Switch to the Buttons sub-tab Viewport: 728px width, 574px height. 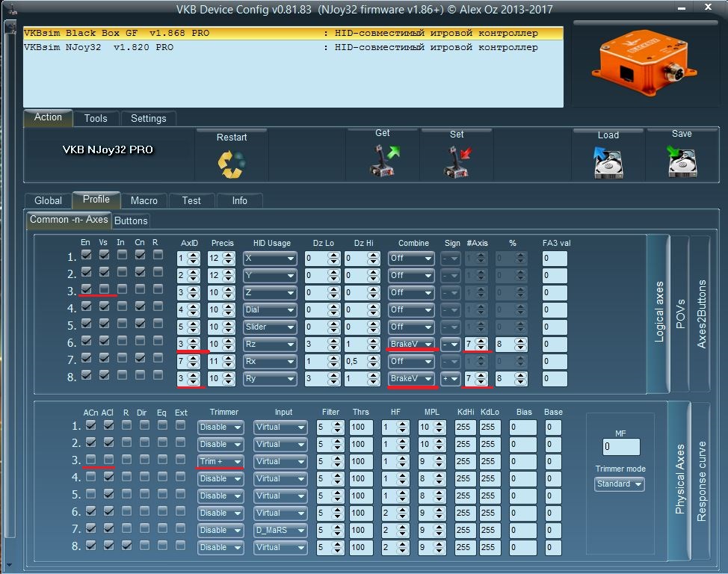[131, 221]
